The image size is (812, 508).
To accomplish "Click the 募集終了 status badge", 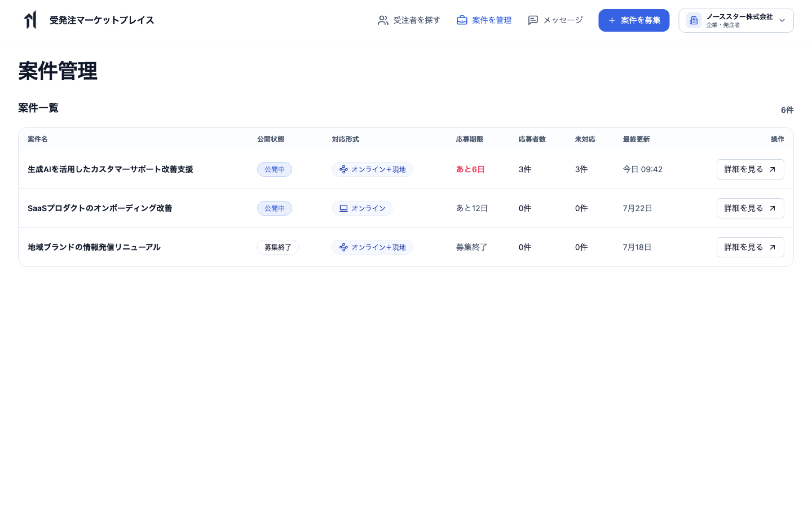I will tap(278, 247).
